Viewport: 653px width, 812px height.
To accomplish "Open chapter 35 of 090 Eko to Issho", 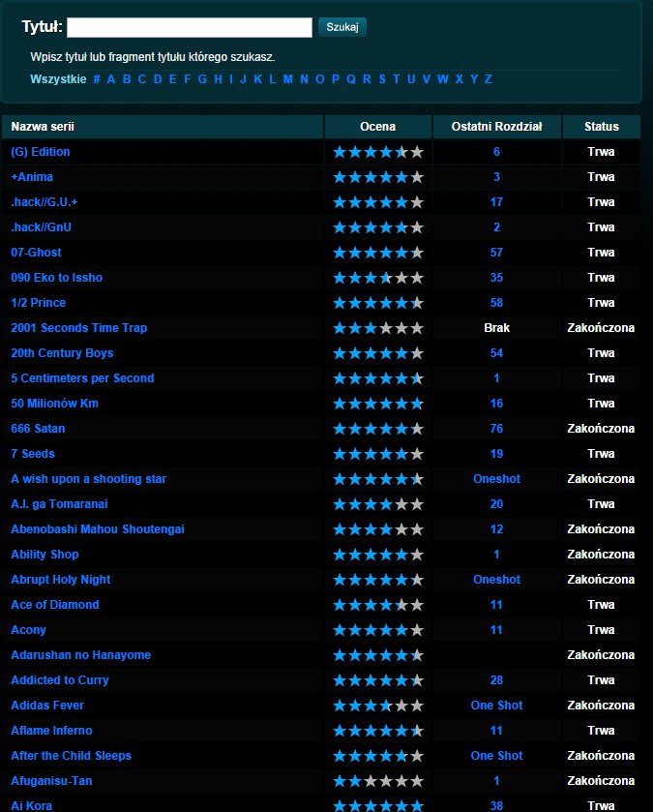I will pyautogui.click(x=496, y=278).
